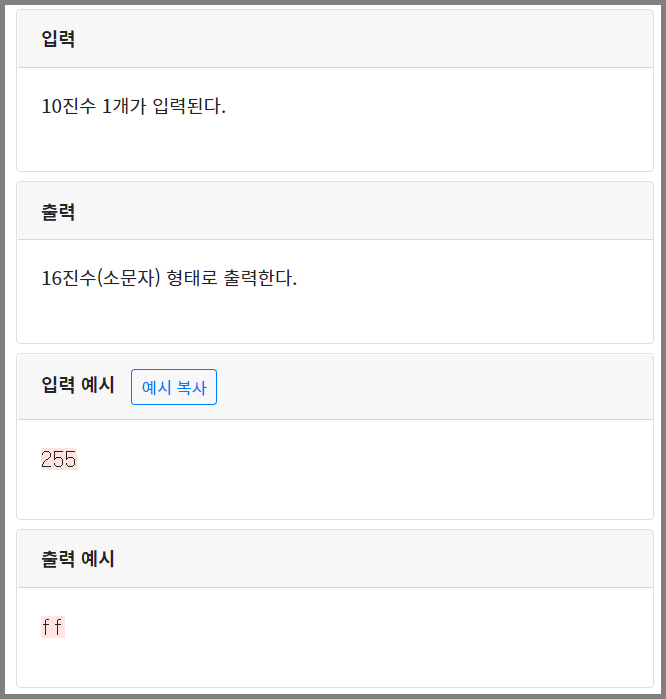Click the word '1개가' in input description
666x699 pixels.
124,106
